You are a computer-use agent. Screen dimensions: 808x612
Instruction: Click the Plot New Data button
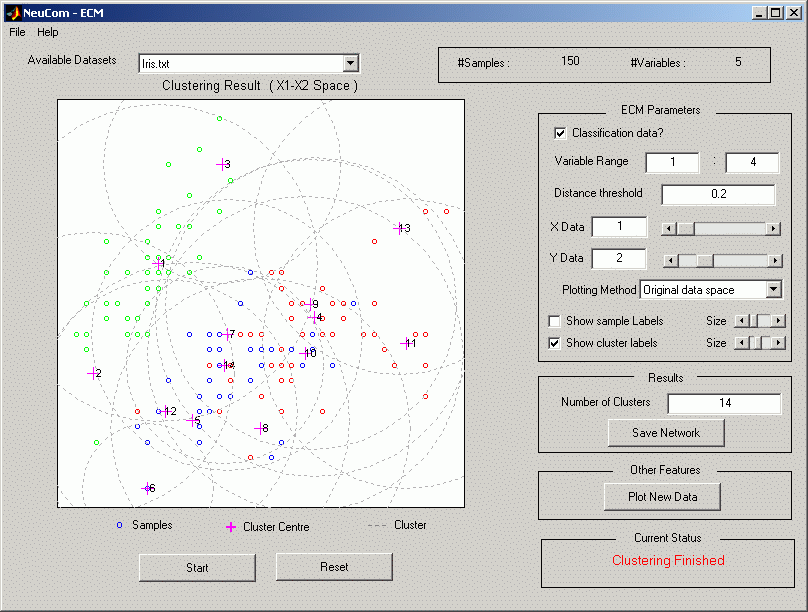click(662, 497)
